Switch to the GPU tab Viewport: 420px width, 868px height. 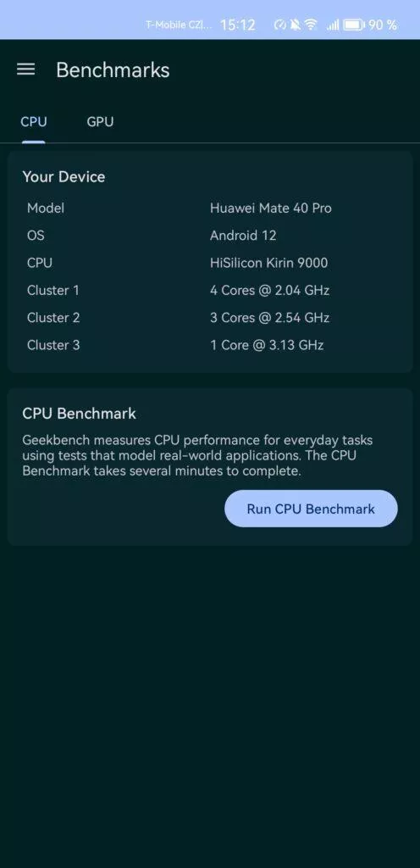pos(100,122)
